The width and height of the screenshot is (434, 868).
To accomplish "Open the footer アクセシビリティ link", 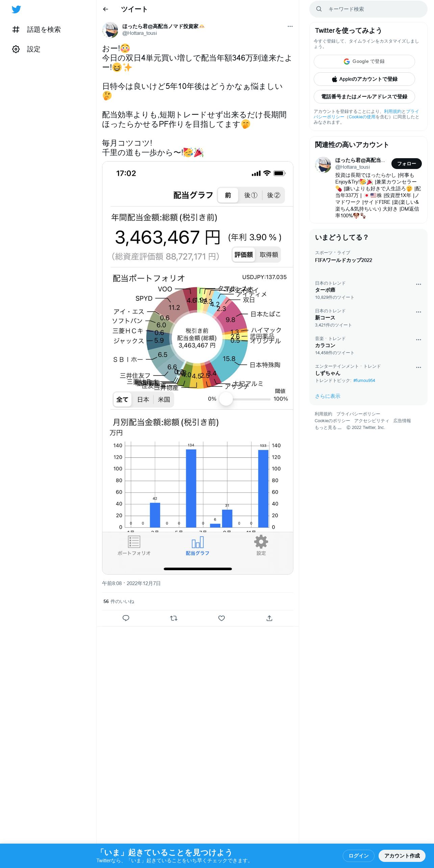I will (x=371, y=420).
